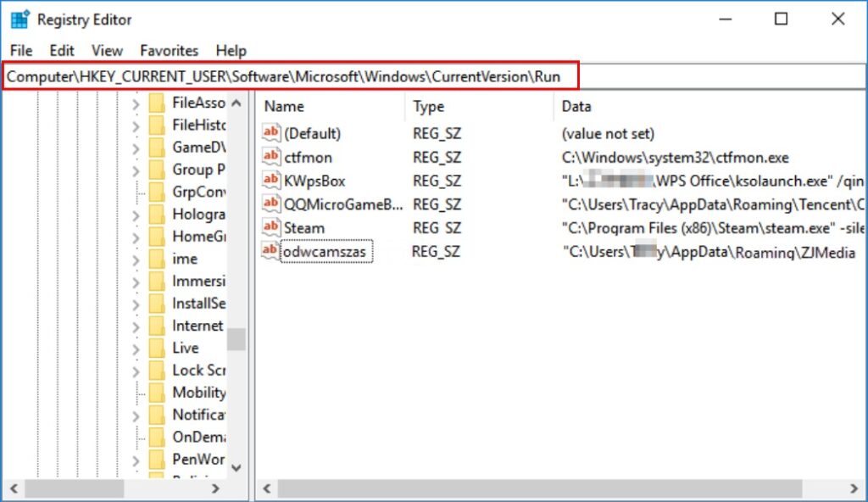Viewport: 868px width, 502px height.
Task: Expand the Internet key chevron
Action: click(x=136, y=326)
